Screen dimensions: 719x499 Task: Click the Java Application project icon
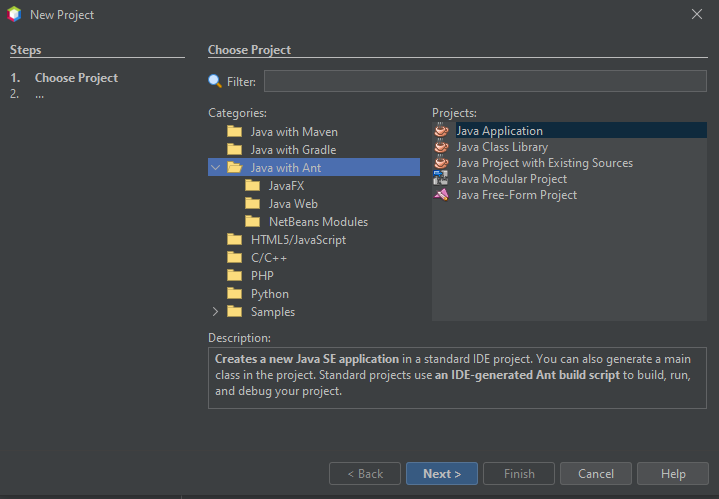coord(442,131)
